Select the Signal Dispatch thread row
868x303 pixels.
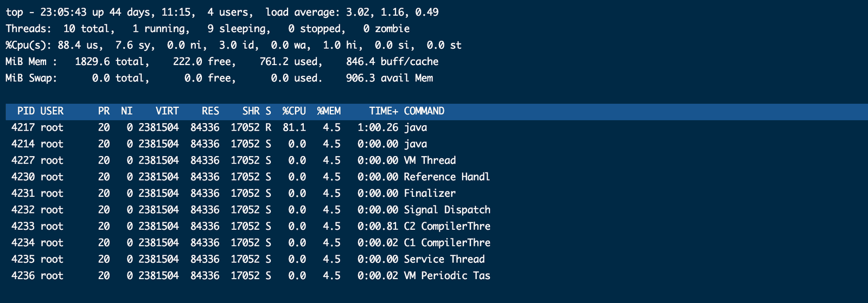coord(251,210)
